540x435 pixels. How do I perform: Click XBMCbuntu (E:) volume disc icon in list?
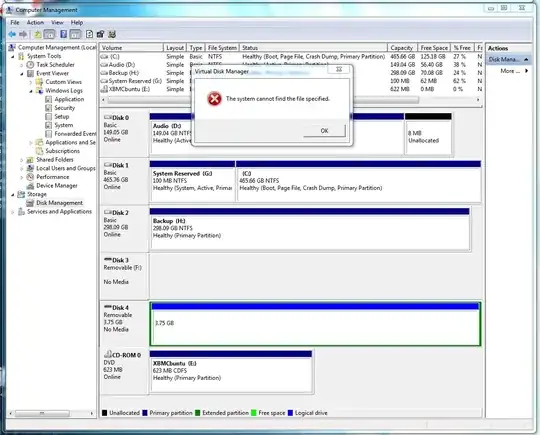[x=104, y=89]
